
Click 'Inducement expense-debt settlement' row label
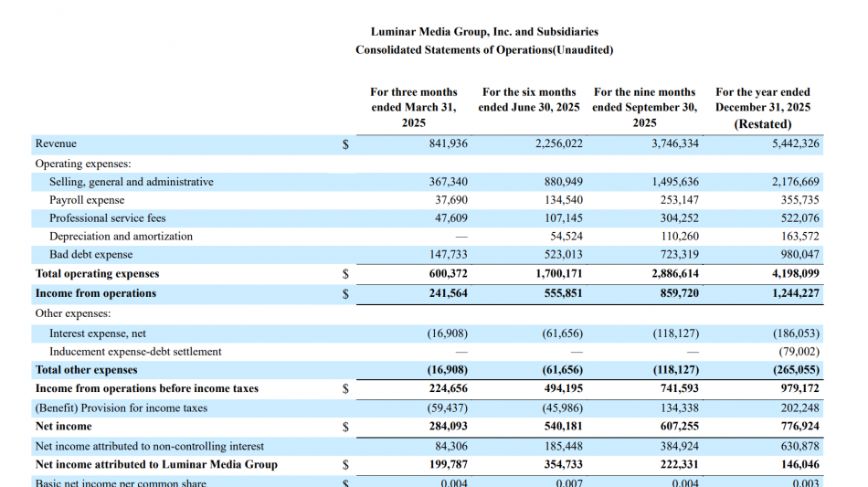click(135, 352)
